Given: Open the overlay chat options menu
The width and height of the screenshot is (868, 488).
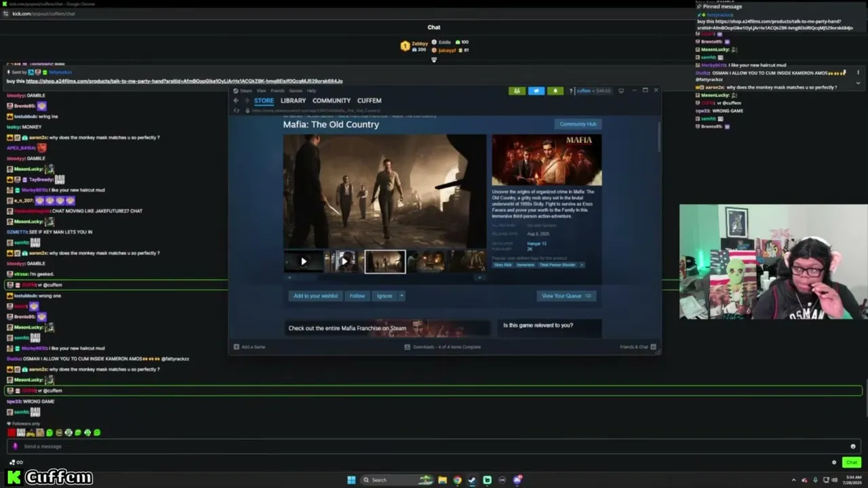Looking at the screenshot, I should [858, 72].
